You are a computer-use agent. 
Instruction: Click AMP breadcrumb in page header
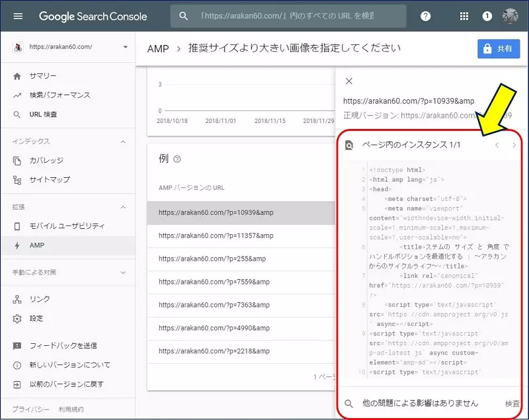(158, 48)
